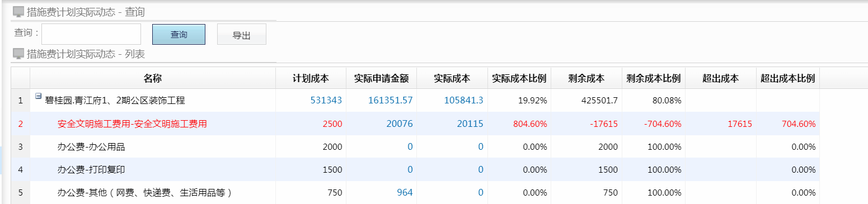Collapse the 碧桂园.青江府 project tree node
The width and height of the screenshot is (868, 204).
click(x=38, y=96)
